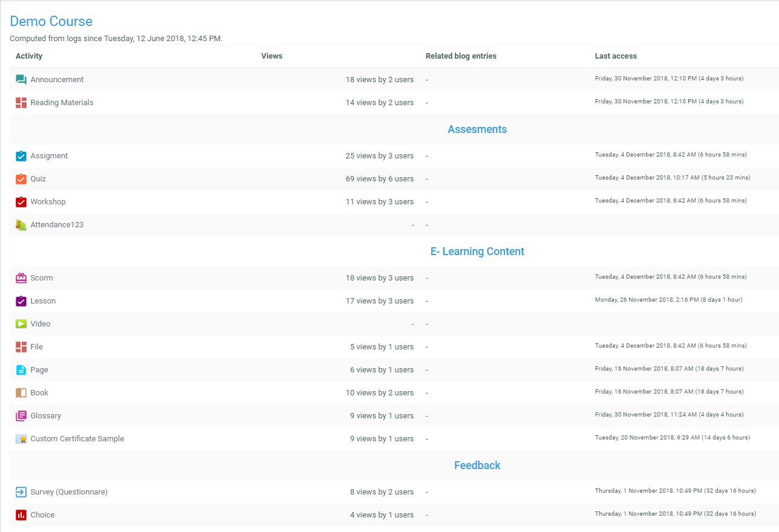This screenshot has height=532, width=779.
Task: Open the Reading Materials activity link
Action: [62, 103]
